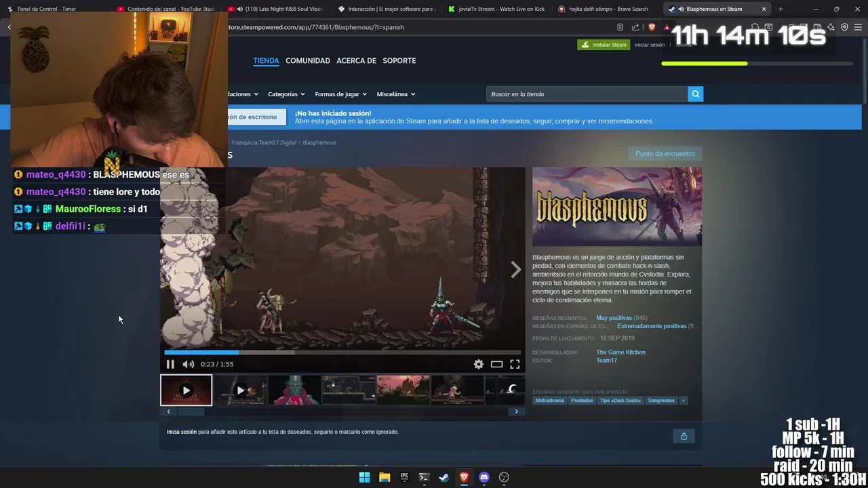Open the ACERCA DE menu
868x488 pixels.
click(356, 61)
